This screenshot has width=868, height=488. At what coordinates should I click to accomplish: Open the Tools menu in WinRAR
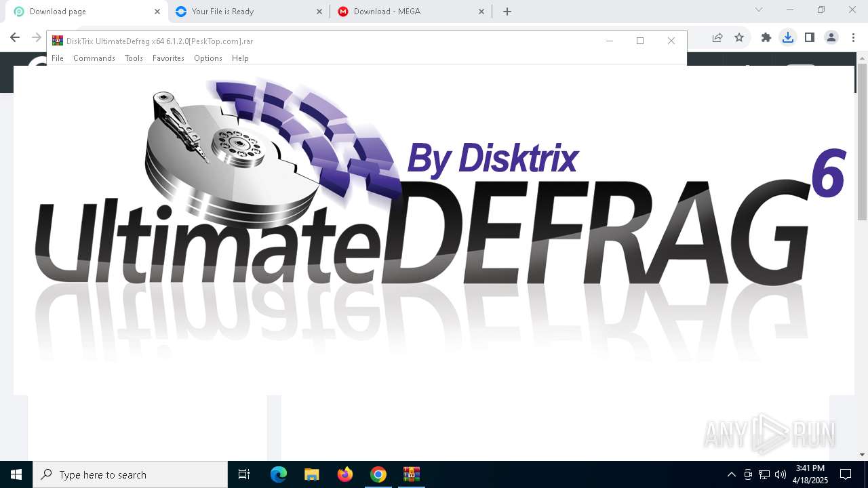coord(134,58)
